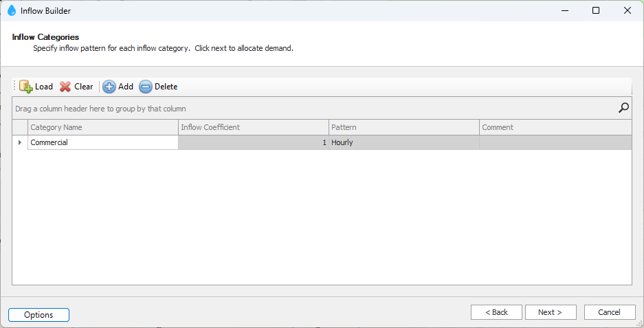Click the Load folder icon
This screenshot has width=644, height=328.
point(26,87)
